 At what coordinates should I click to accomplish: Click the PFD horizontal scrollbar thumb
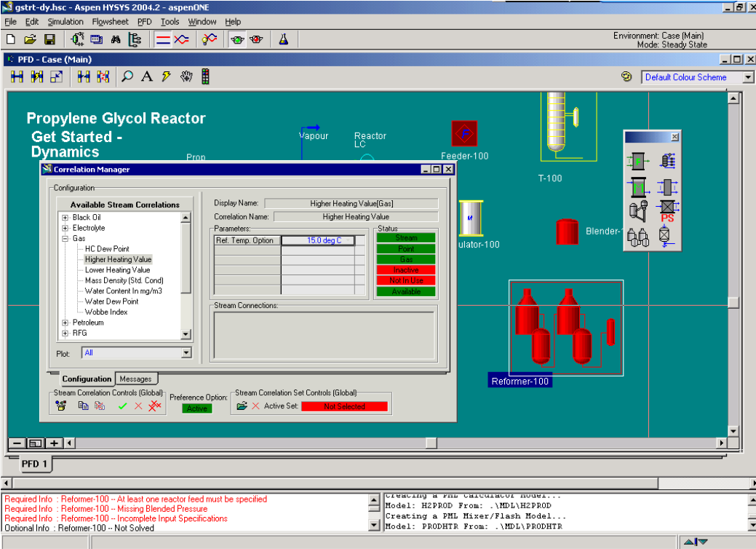[x=431, y=443]
